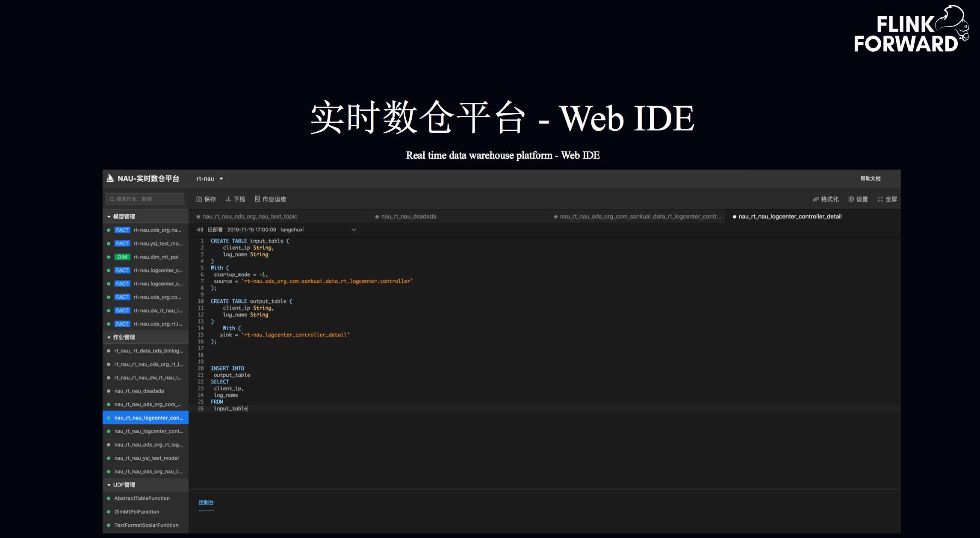Screen dimensions: 980x538
Task: Open the DimMtPoiFunction UDF item
Action: pos(137,512)
